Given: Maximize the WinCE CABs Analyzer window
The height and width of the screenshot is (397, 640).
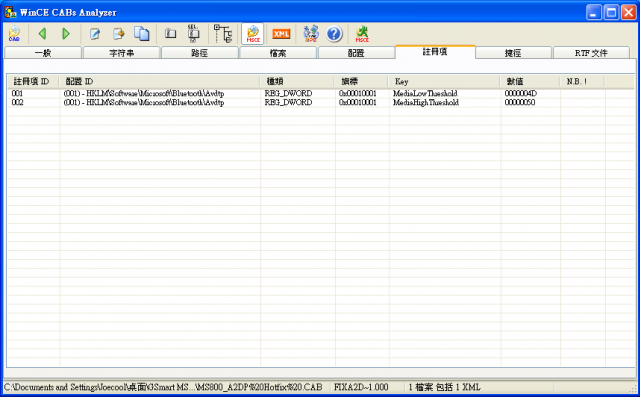Looking at the screenshot, I should point(611,12).
